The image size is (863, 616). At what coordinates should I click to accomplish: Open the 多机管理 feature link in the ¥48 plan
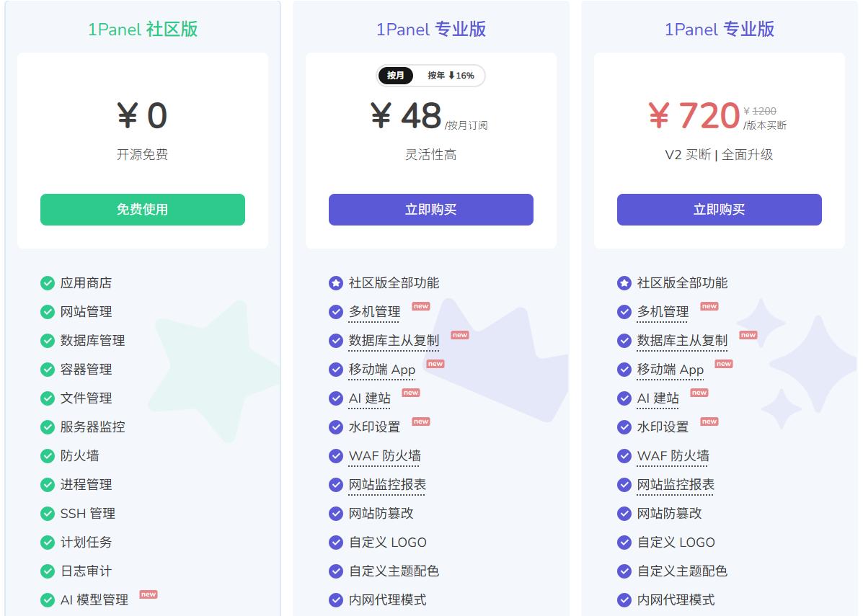pos(374,312)
